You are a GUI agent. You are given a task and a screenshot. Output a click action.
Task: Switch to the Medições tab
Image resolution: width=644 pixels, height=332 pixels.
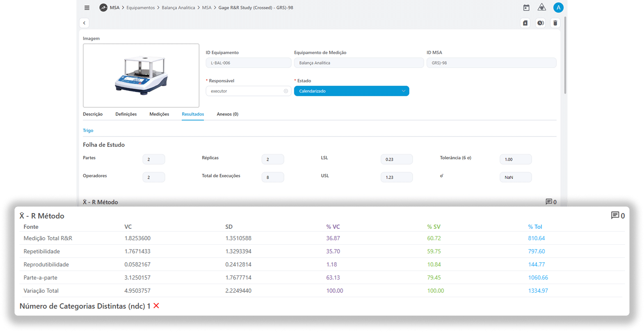click(x=159, y=114)
